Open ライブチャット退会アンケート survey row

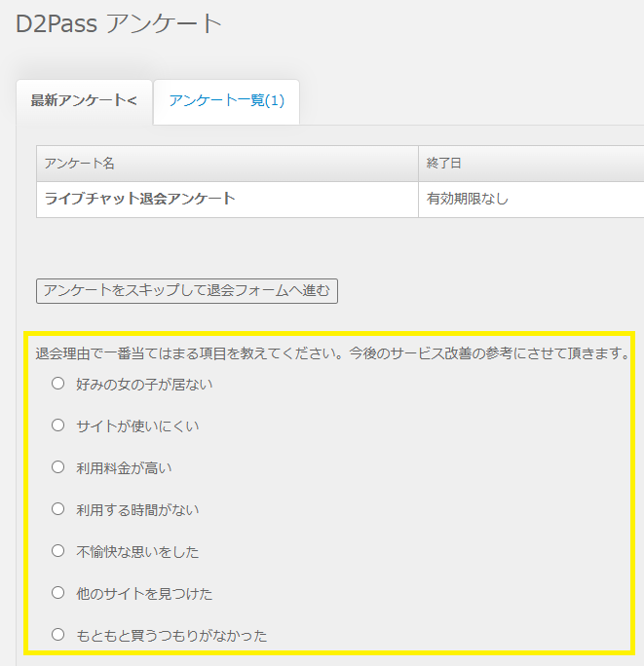click(x=140, y=199)
